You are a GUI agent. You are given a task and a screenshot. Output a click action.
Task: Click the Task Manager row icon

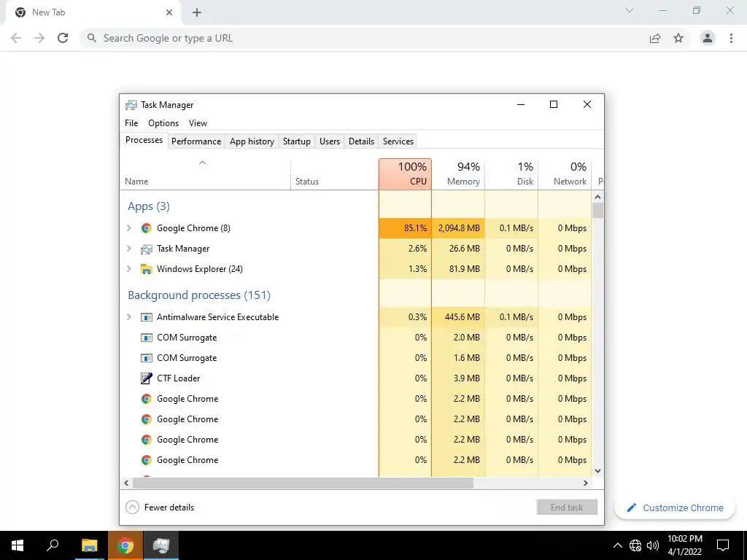pyautogui.click(x=146, y=249)
